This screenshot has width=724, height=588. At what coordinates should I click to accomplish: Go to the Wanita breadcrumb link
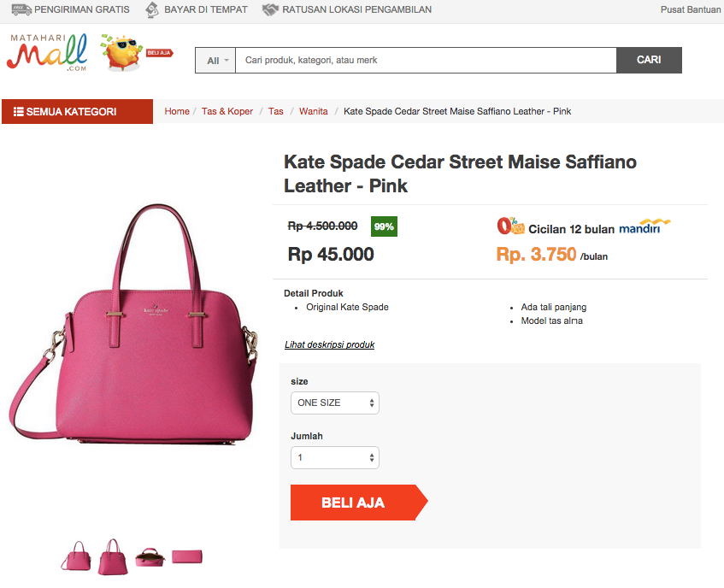pos(314,111)
